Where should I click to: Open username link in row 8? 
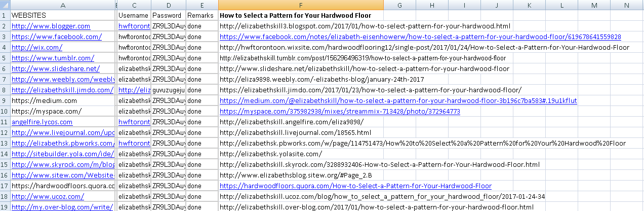tap(134, 90)
